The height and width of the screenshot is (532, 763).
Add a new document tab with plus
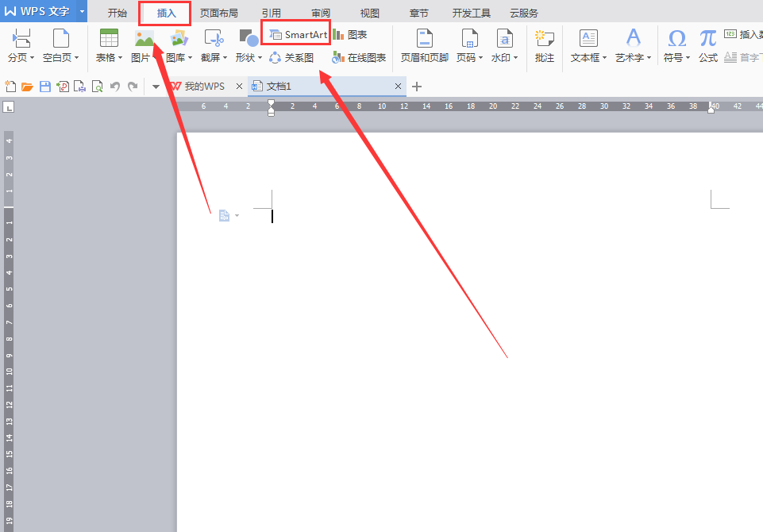click(x=417, y=87)
